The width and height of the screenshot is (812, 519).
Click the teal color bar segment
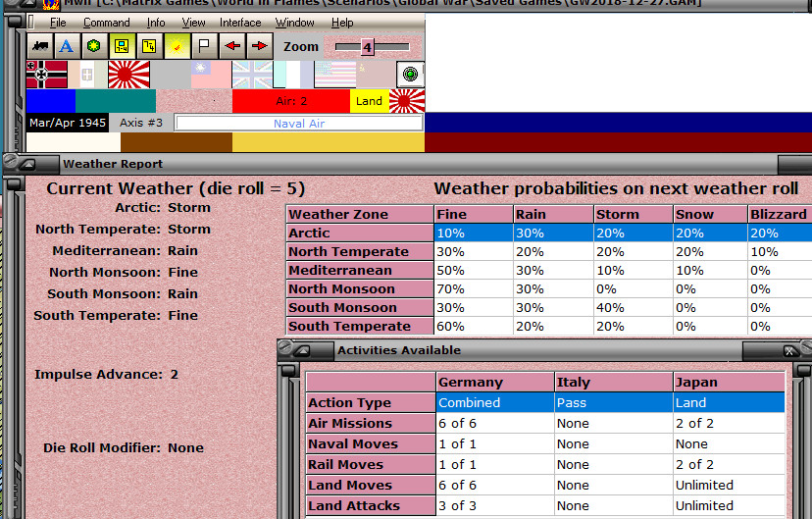[116, 101]
